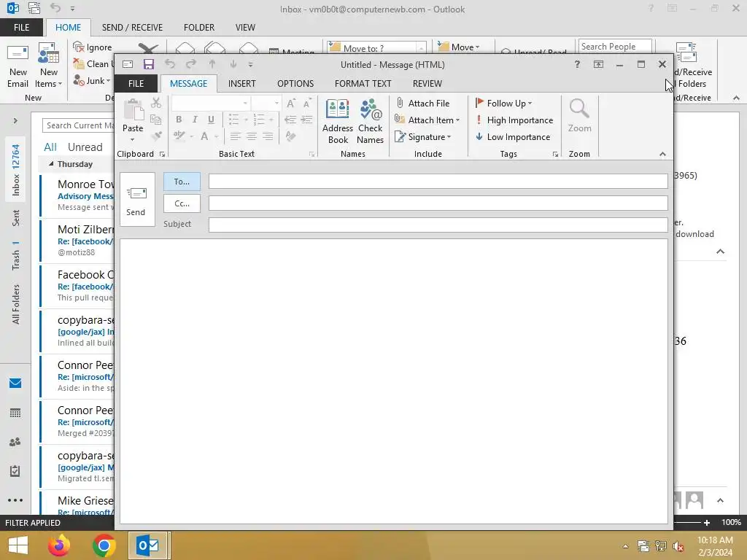Open the Tags group dialog launcher
This screenshot has width=747, height=560.
coord(555,155)
